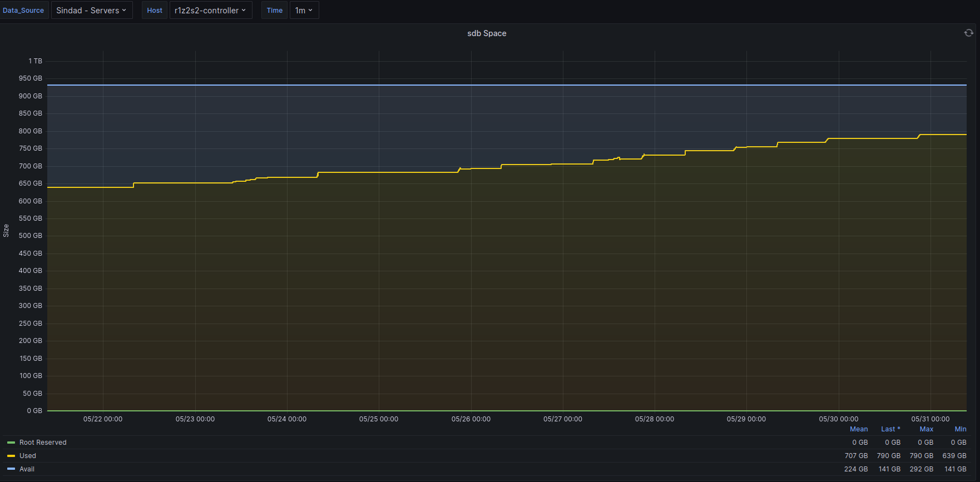The image size is (980, 482).
Task: Expand the r1z2s2-controller host dropdown
Action: click(x=210, y=11)
